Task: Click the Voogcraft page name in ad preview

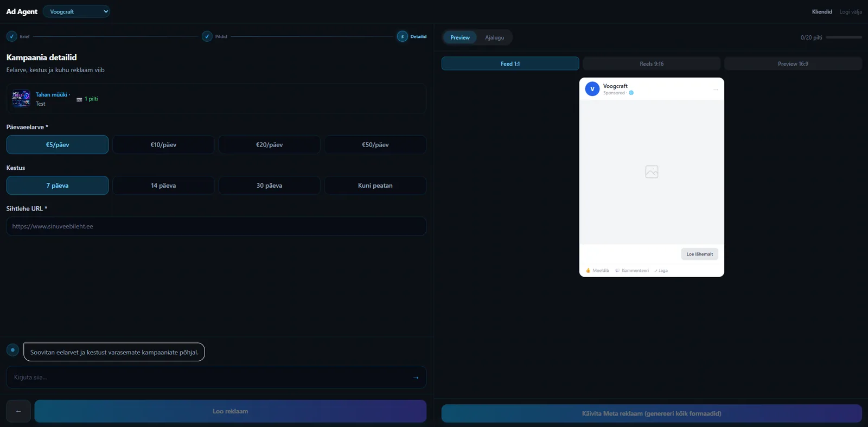Action: tap(615, 86)
